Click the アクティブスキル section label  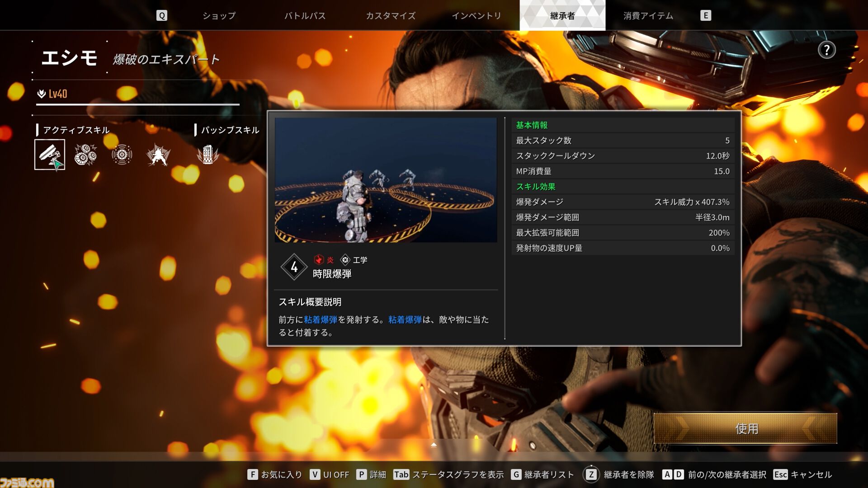pos(76,130)
